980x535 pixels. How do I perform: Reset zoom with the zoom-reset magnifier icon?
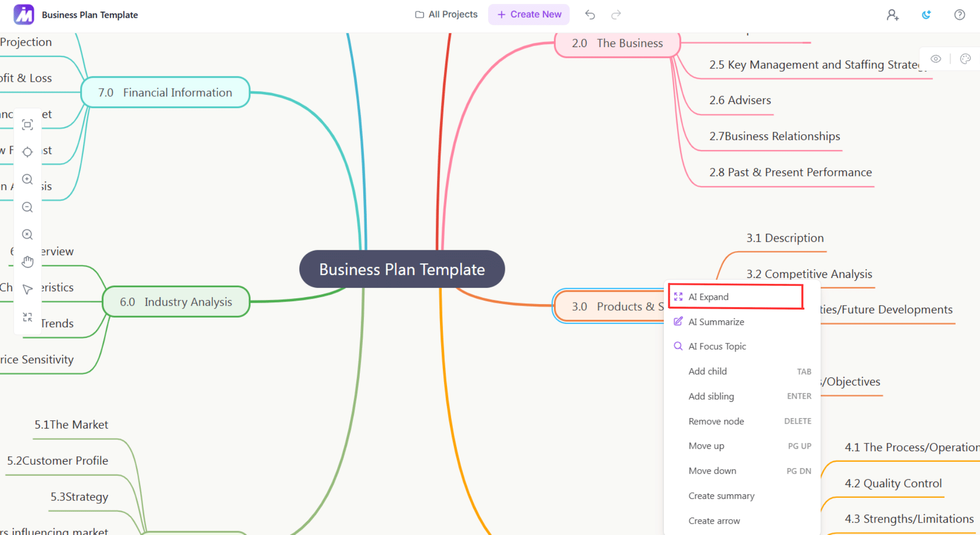(x=27, y=234)
